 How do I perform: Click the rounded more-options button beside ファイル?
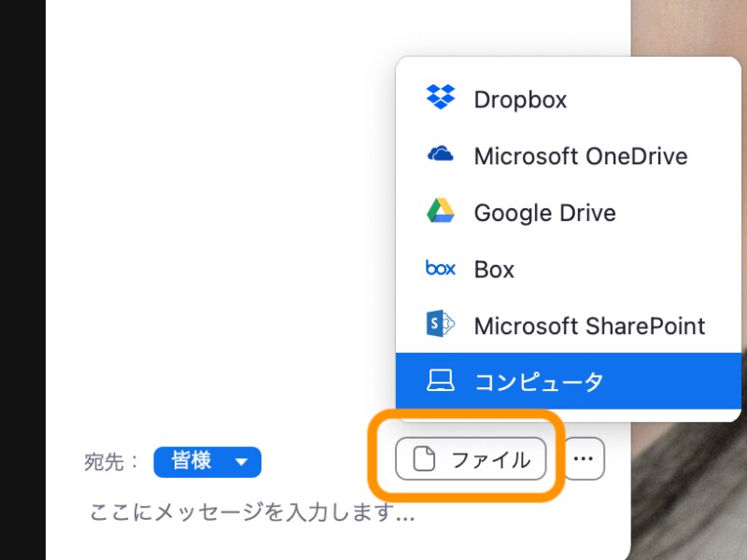584,458
